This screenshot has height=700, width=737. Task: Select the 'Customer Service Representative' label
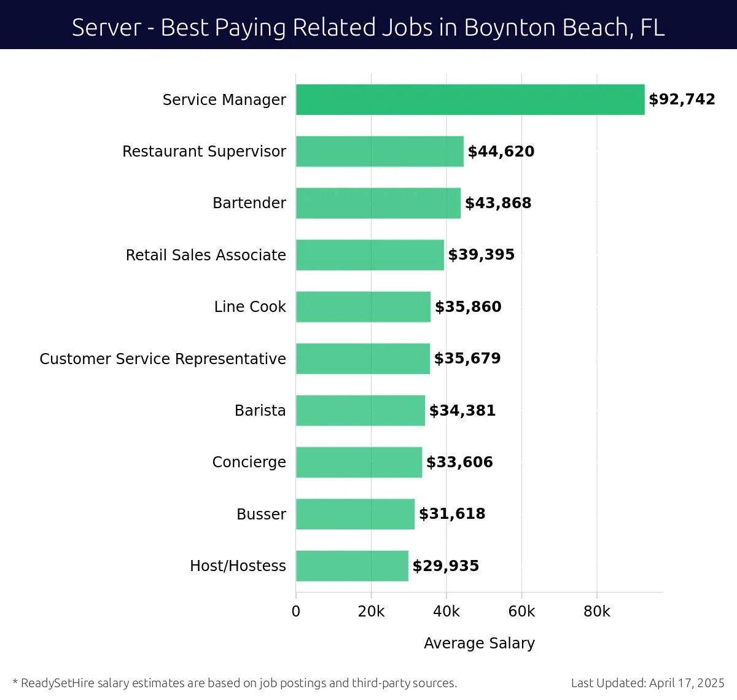coord(163,359)
